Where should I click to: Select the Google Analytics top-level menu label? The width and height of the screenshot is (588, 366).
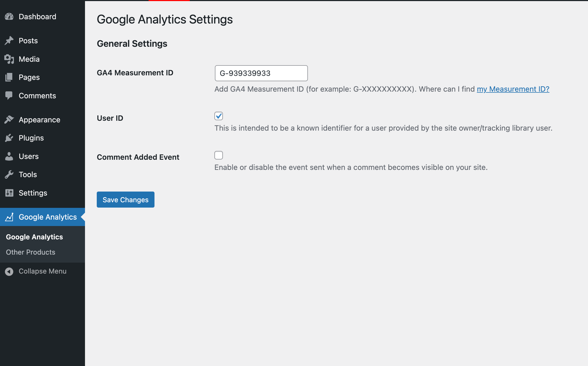coord(48,217)
